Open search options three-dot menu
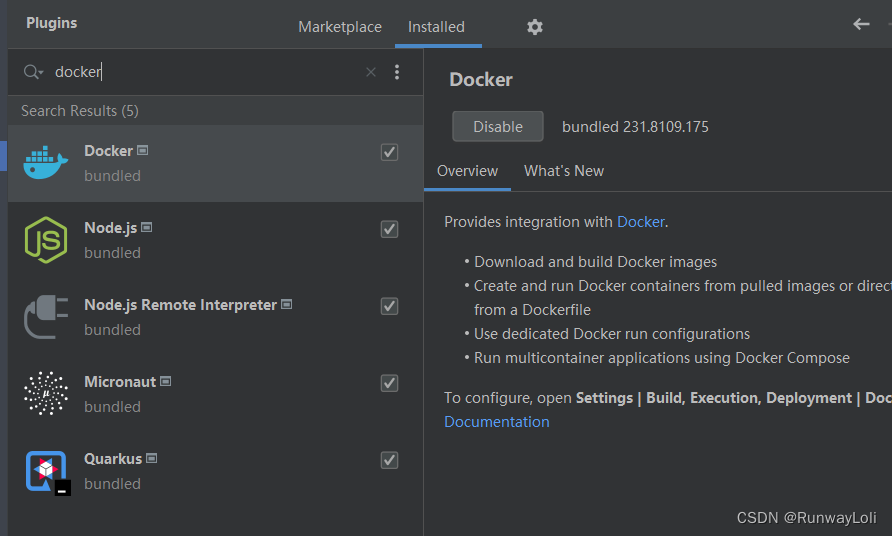Image resolution: width=892 pixels, height=536 pixels. pos(397,72)
